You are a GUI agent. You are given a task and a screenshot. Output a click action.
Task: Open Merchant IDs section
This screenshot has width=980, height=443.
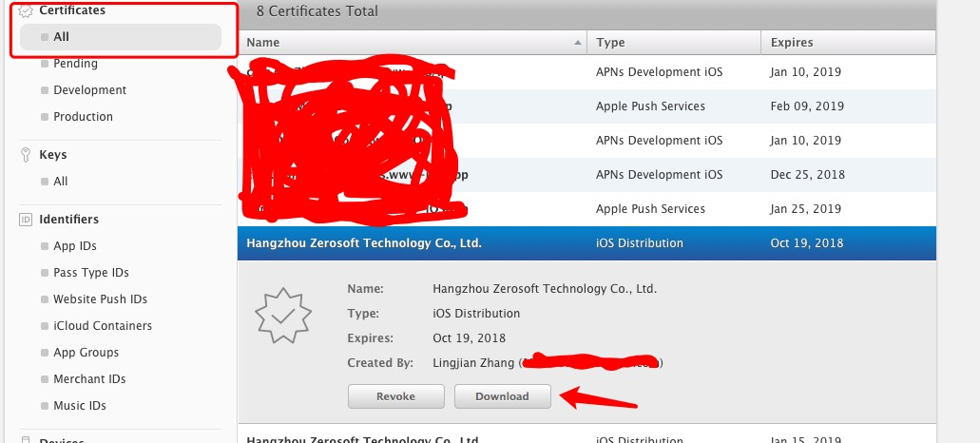(89, 379)
